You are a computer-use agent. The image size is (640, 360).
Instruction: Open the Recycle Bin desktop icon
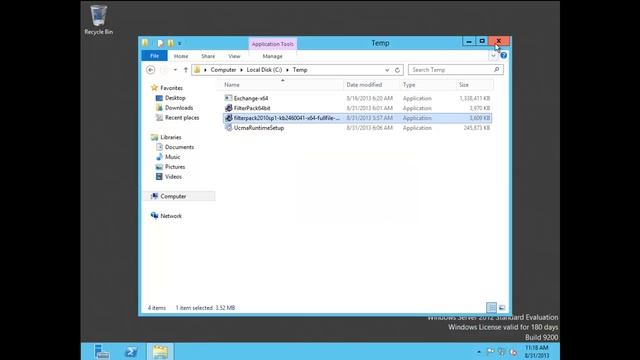98,20
